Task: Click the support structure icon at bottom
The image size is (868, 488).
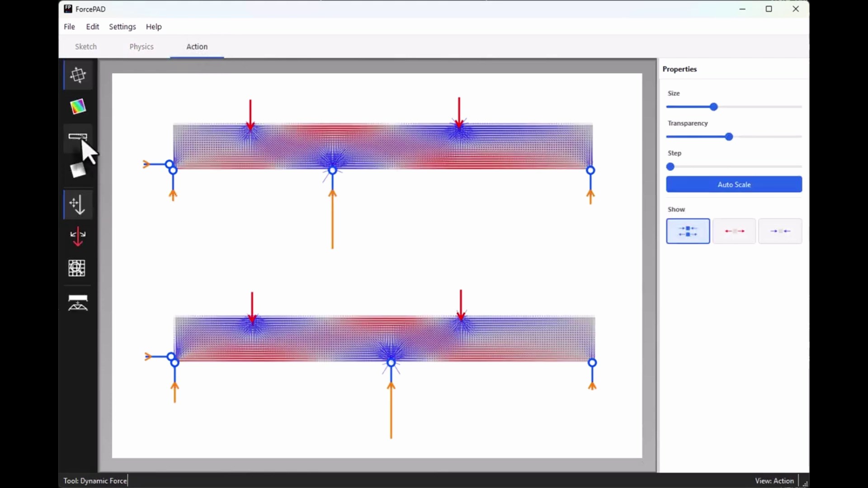Action: pyautogui.click(x=78, y=303)
